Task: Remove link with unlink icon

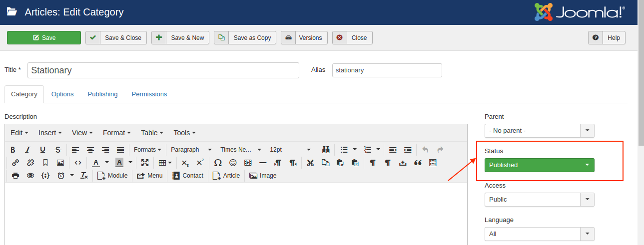Action: pyautogui.click(x=30, y=163)
